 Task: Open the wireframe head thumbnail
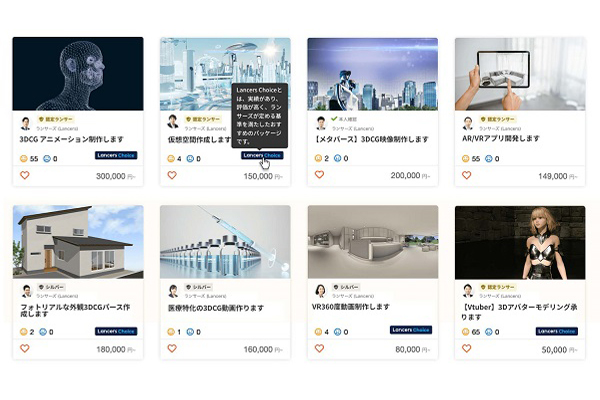click(x=78, y=74)
